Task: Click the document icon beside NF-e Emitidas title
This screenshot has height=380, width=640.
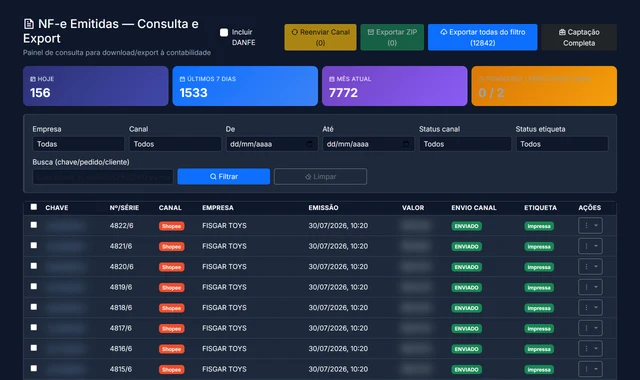Action: tap(29, 24)
